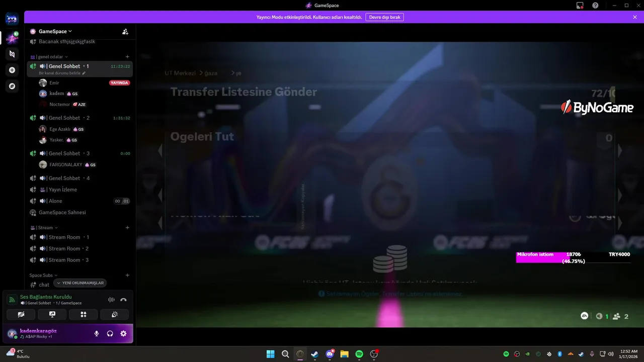This screenshot has width=644, height=362.
Task: Create channel in genel odalar category
Action: pyautogui.click(x=127, y=57)
